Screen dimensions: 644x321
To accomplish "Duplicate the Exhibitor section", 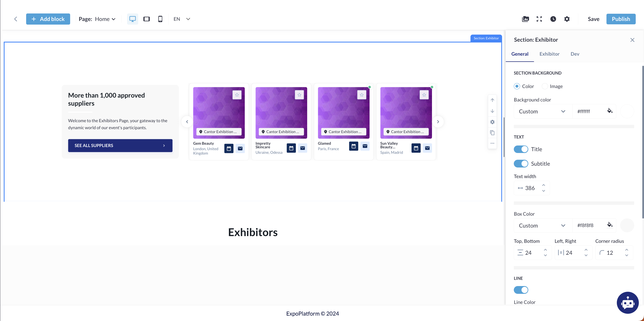I will pyautogui.click(x=492, y=133).
